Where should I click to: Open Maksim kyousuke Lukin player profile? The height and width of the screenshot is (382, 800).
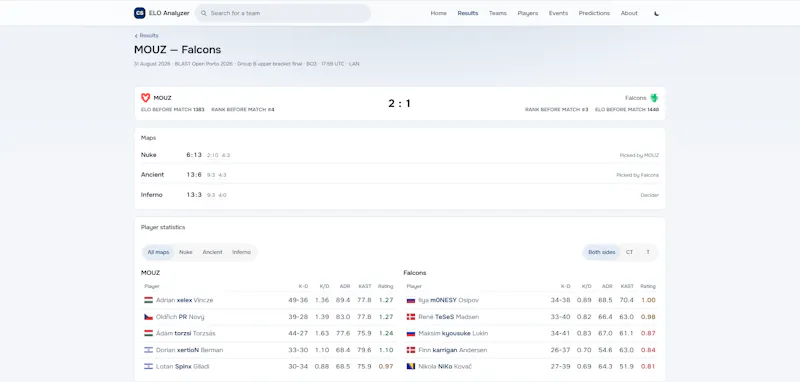click(x=453, y=334)
